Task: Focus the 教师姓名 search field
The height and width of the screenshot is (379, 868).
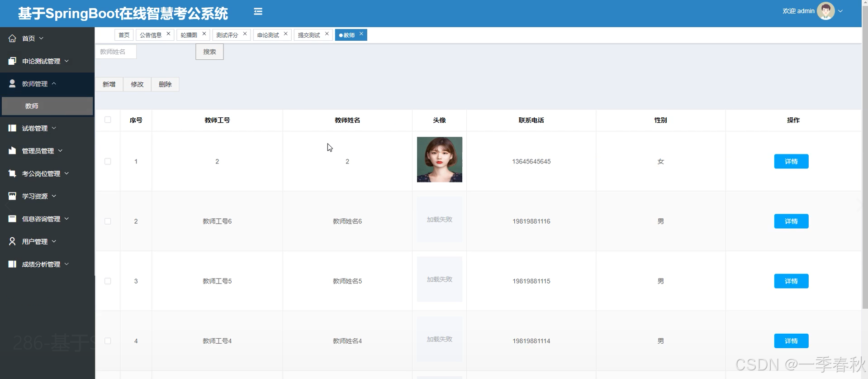Action: click(116, 52)
